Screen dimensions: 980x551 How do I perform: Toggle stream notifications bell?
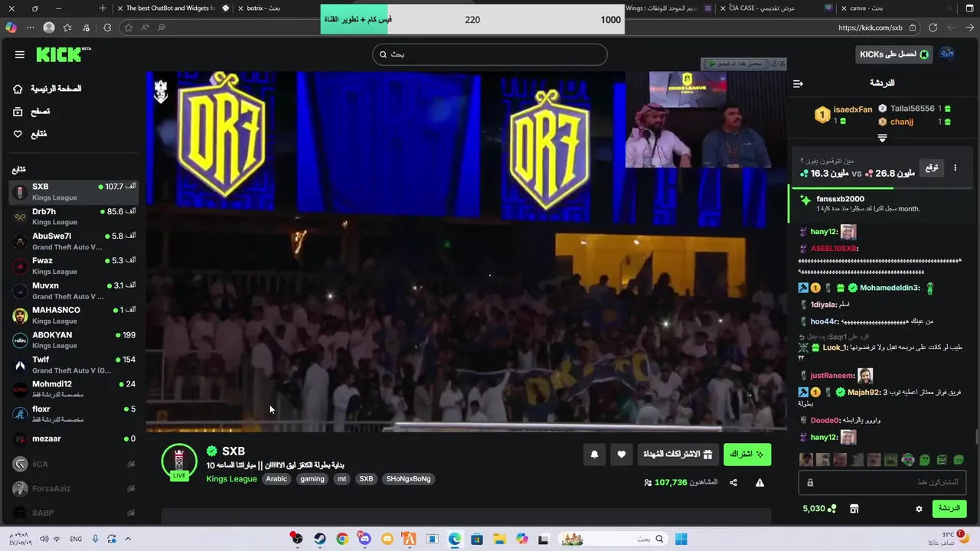(594, 455)
